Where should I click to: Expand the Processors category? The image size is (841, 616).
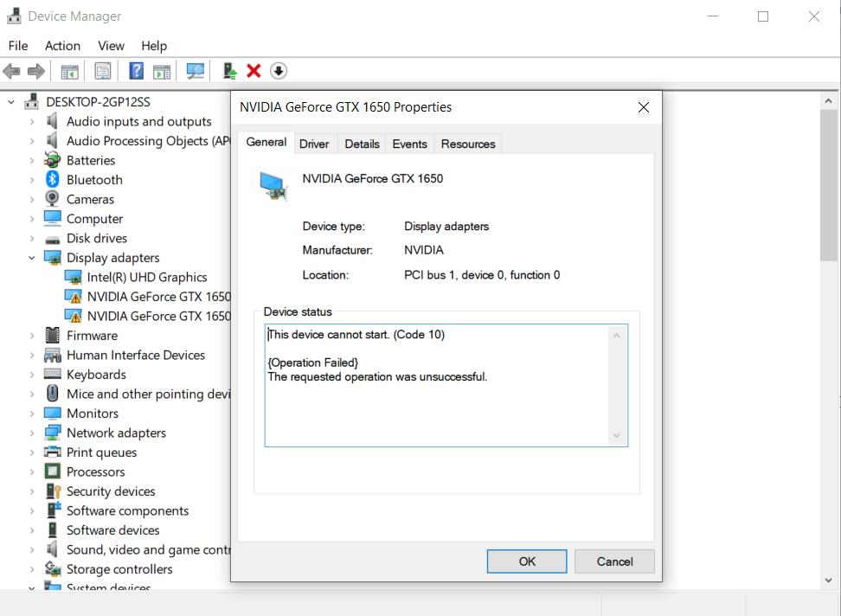pos(32,472)
